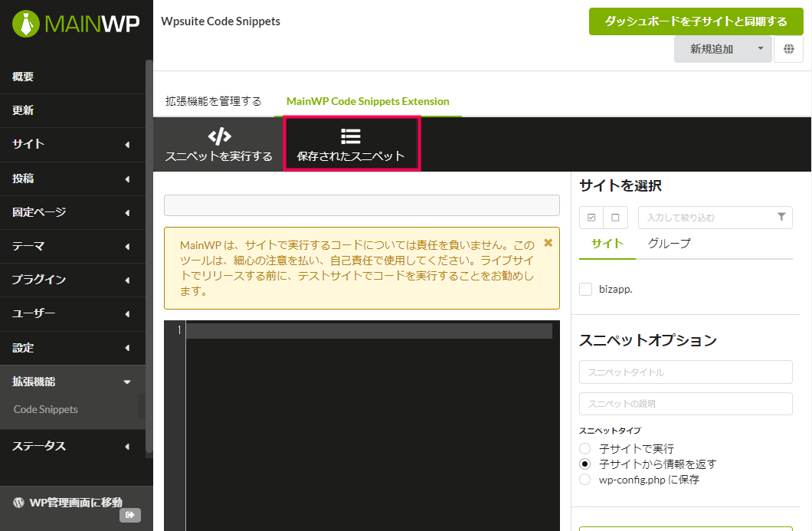This screenshot has height=531, width=812.
Task: Click ダッシュボードを子サイトと同期する button
Action: point(696,21)
